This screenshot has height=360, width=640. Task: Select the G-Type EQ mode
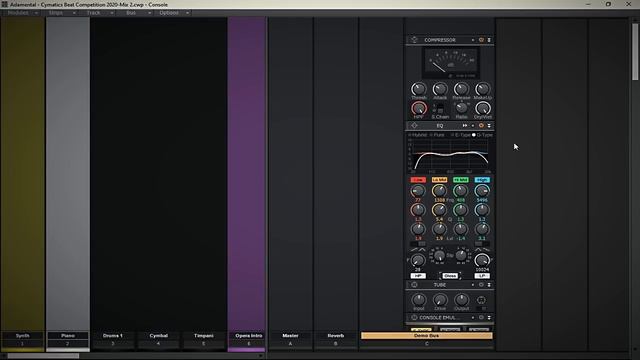coord(482,135)
